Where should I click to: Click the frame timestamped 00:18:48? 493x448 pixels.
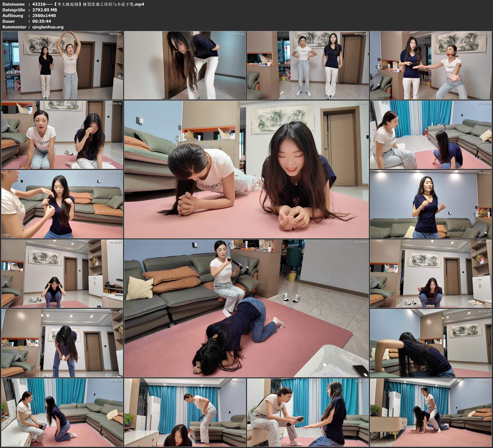[62, 274]
